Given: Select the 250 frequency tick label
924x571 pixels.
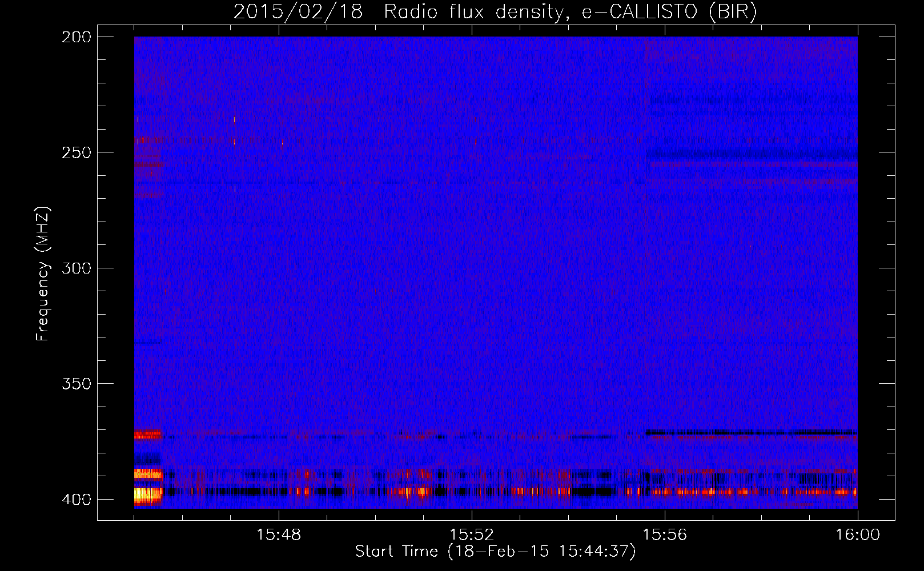Looking at the screenshot, I should click(x=77, y=152).
